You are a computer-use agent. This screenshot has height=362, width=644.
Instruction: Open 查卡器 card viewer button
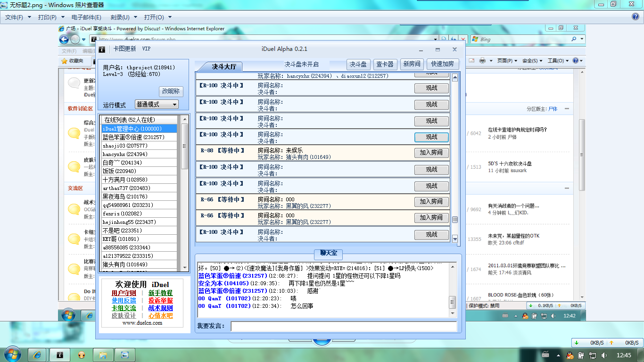[384, 64]
